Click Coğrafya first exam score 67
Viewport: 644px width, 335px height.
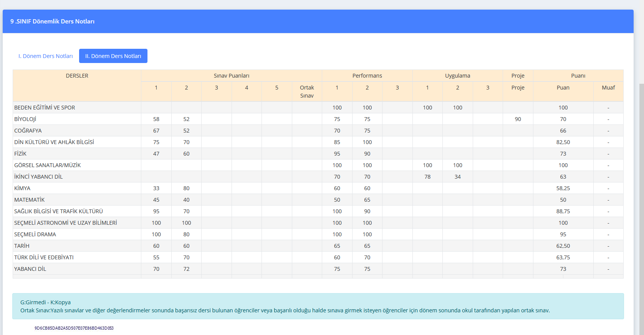[156, 131]
